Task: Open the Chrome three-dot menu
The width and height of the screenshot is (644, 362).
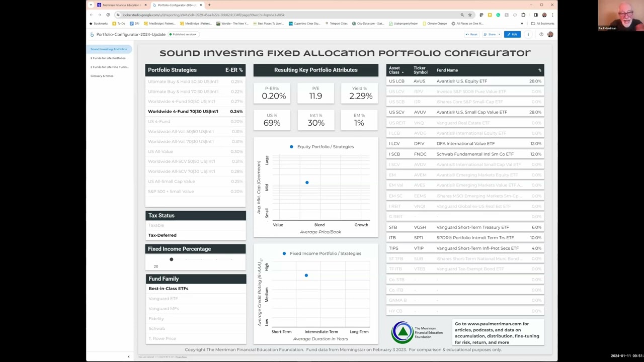Action: pos(552,15)
